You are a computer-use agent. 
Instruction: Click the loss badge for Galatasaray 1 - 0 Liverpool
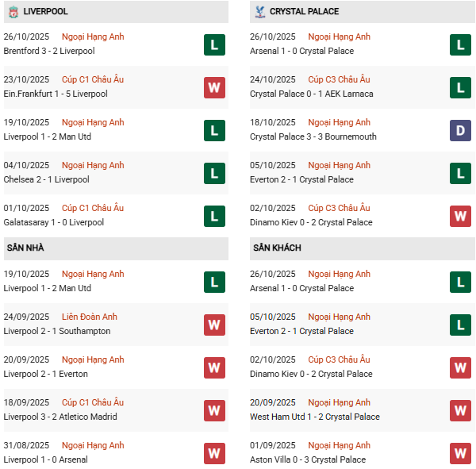[x=214, y=216]
